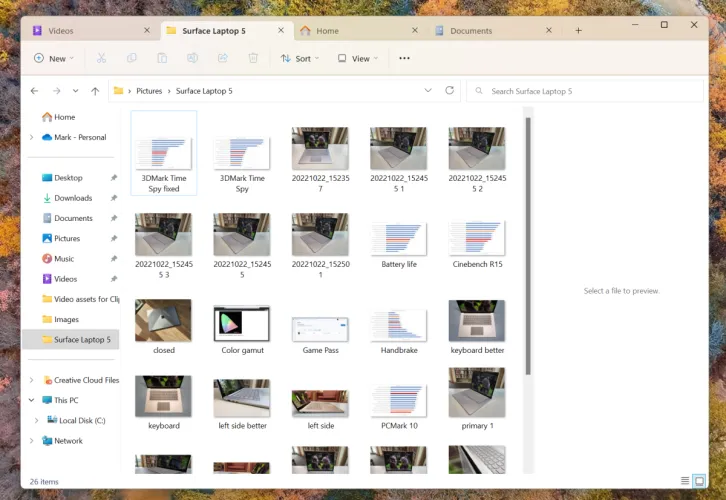726x500 pixels.
Task: Click Pictures in the breadcrumb path
Action: click(148, 91)
